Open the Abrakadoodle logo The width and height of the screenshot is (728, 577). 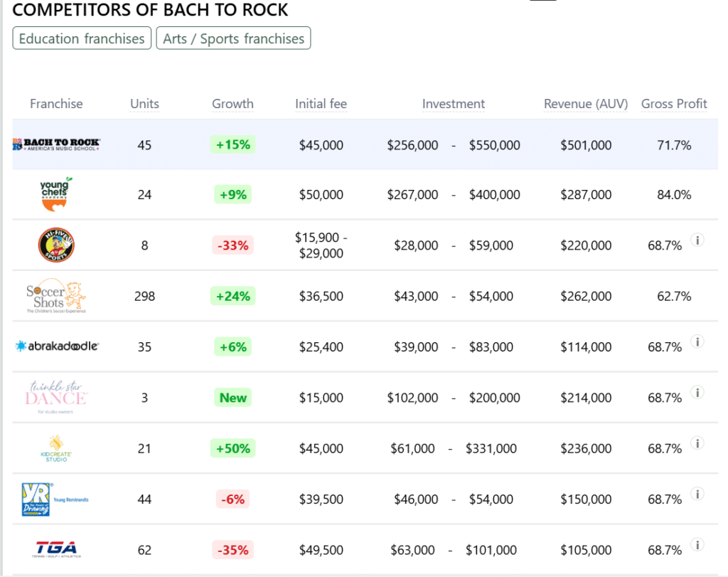(57, 346)
